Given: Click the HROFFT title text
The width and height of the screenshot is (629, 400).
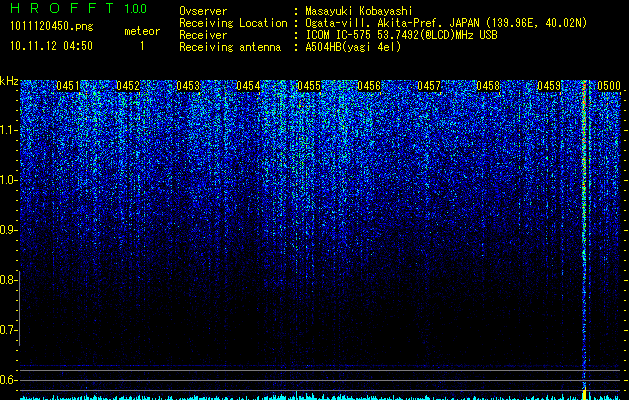Looking at the screenshot, I should pos(62,8).
